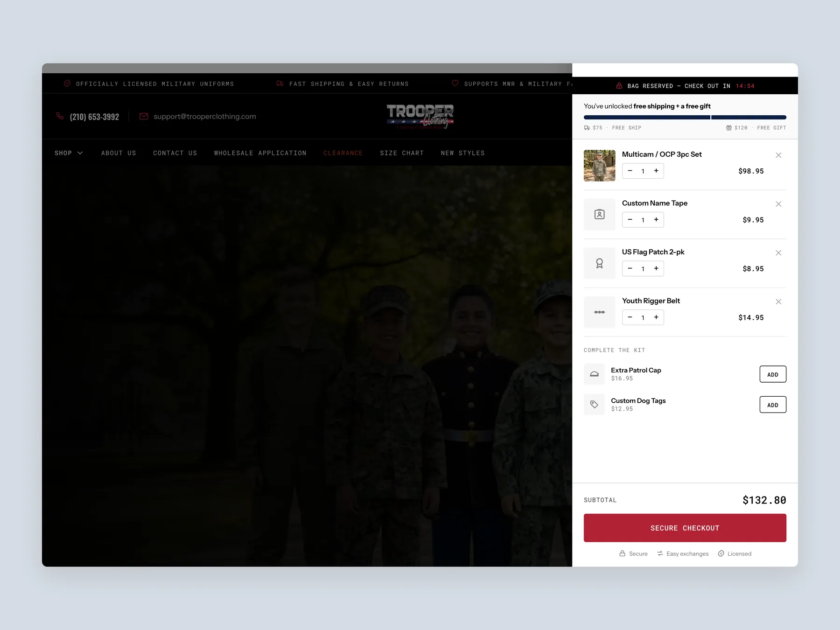The image size is (840, 630).
Task: Click the Custom Dog Tags tag icon
Action: [595, 405]
